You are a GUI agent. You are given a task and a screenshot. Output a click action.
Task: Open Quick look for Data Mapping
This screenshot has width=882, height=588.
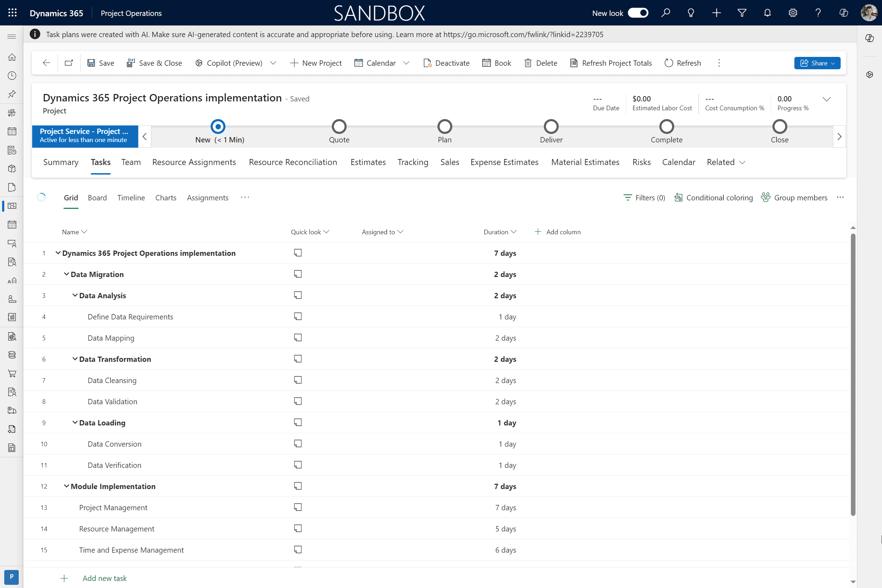click(298, 338)
